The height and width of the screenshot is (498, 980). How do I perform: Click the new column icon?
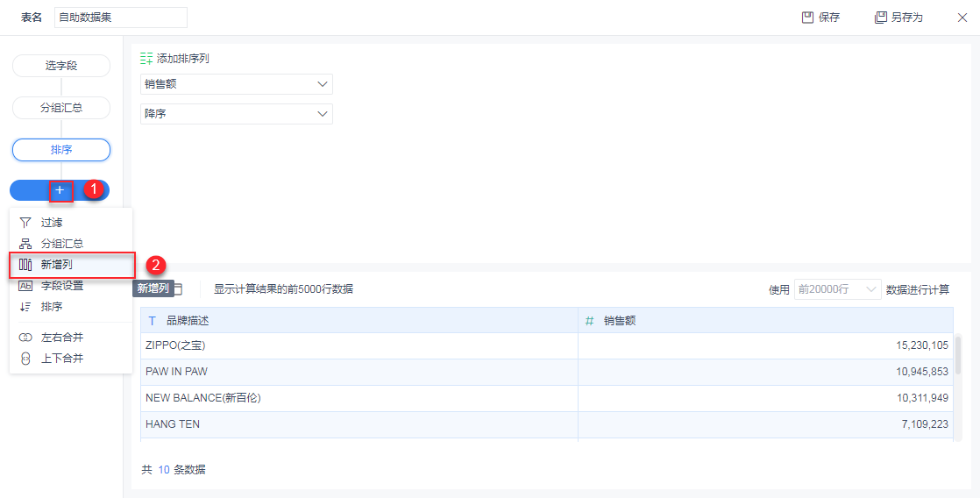pos(25,265)
